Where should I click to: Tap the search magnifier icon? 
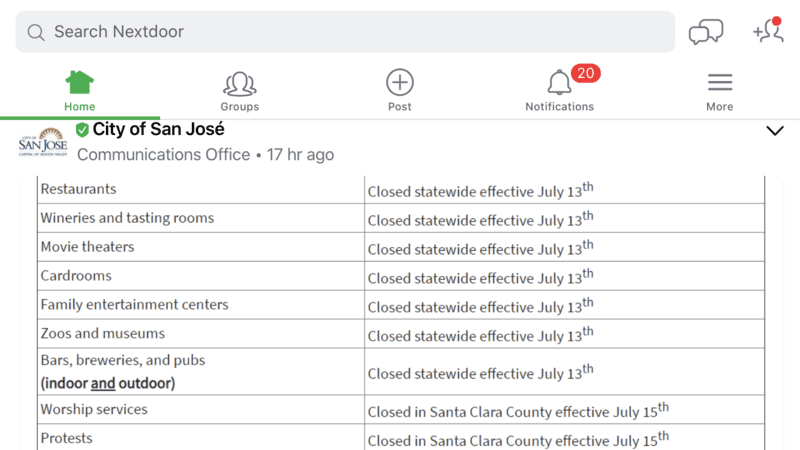[x=36, y=32]
